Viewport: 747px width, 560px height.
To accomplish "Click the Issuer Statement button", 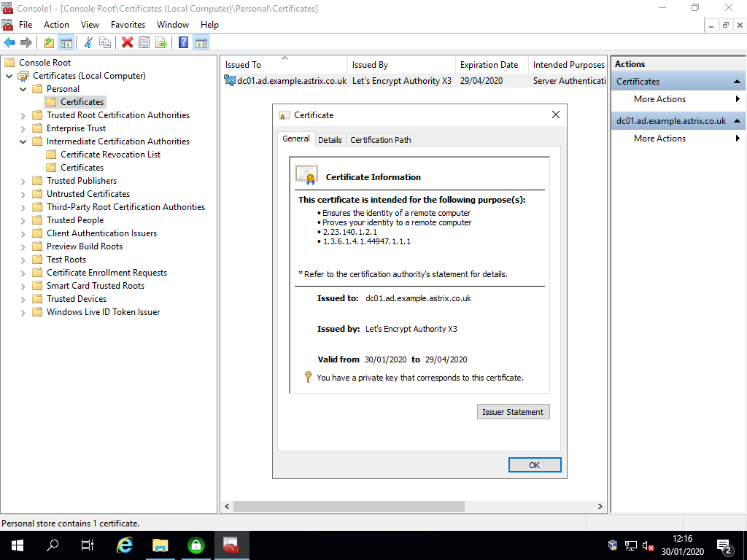I will click(x=513, y=411).
